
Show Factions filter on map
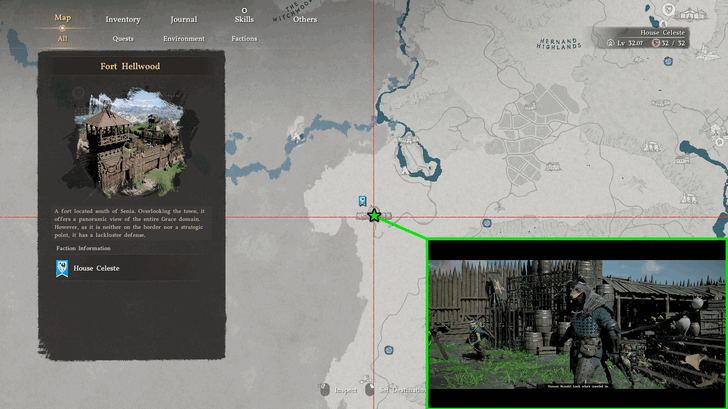(x=244, y=39)
